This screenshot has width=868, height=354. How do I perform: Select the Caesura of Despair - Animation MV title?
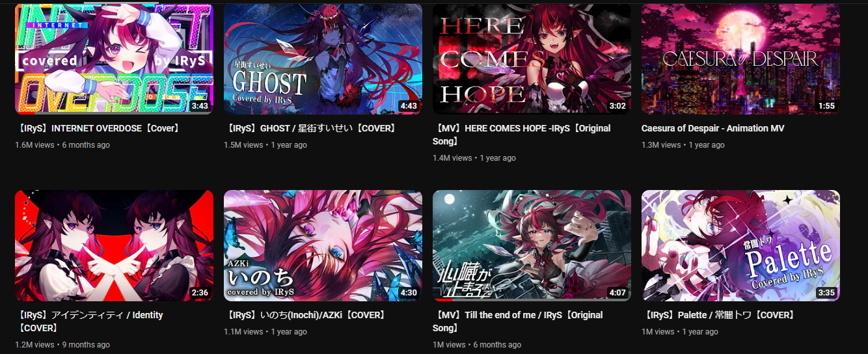[712, 128]
